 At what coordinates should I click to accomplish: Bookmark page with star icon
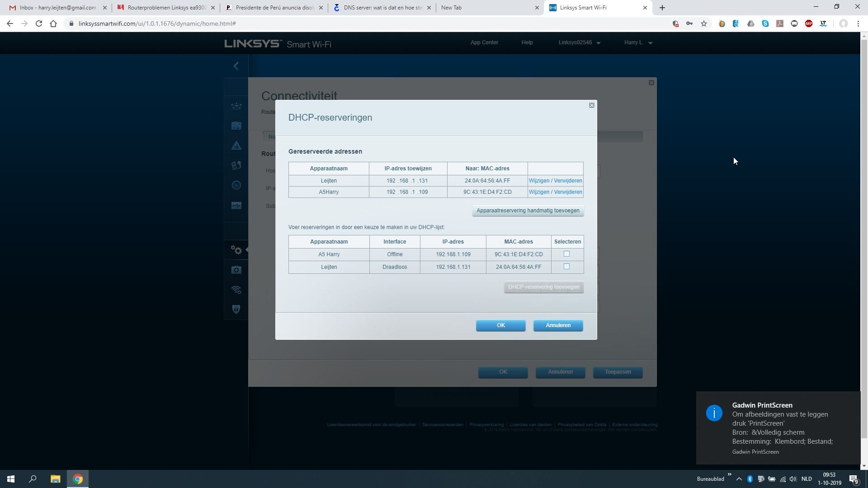click(x=704, y=23)
